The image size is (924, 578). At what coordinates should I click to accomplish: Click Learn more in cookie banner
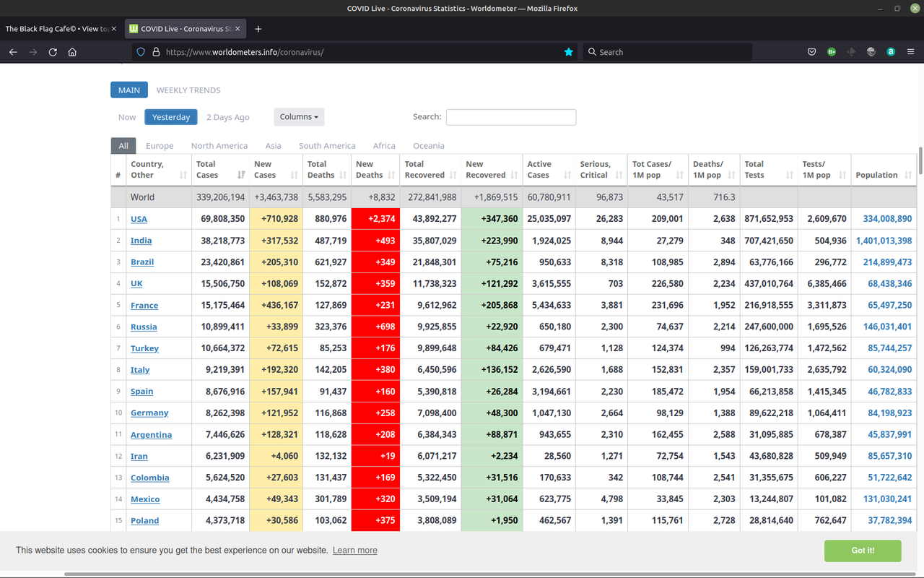(355, 551)
